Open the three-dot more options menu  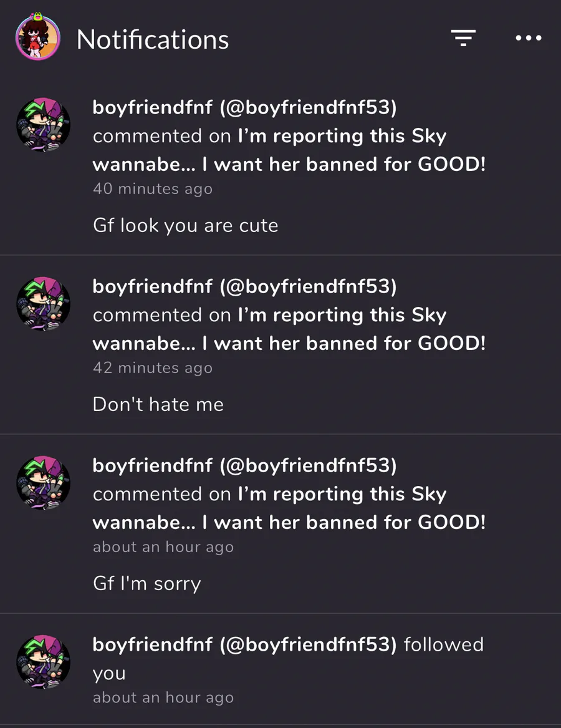(x=529, y=37)
